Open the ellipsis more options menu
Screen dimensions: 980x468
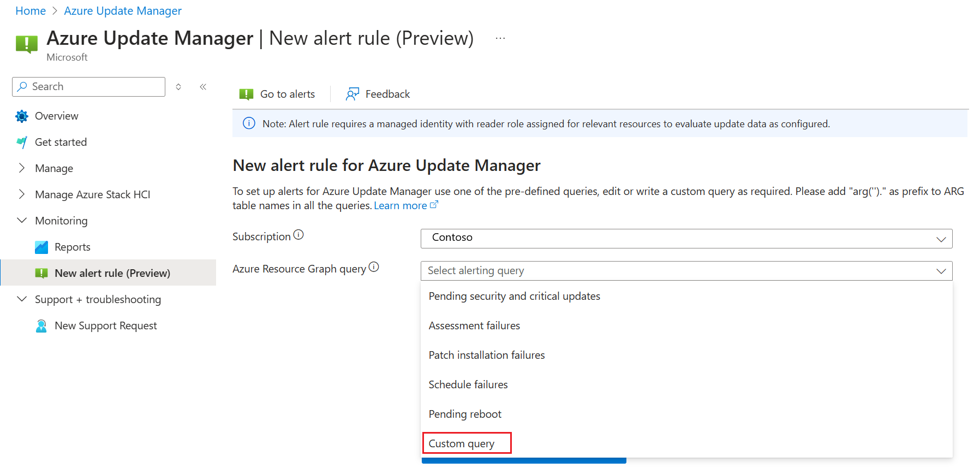[500, 38]
